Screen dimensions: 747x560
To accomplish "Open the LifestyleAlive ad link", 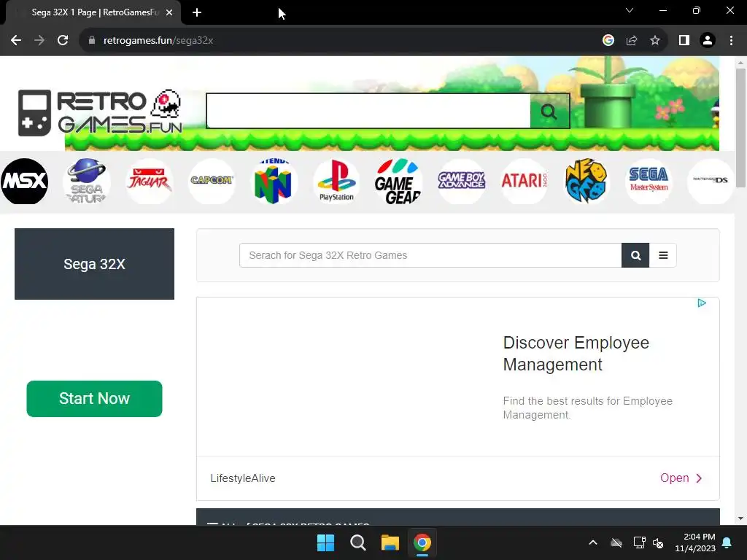I will 681,478.
